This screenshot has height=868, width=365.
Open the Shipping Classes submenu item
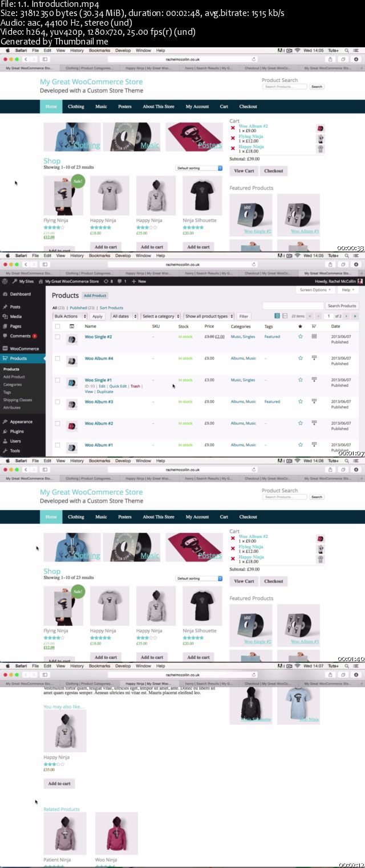coord(18,400)
